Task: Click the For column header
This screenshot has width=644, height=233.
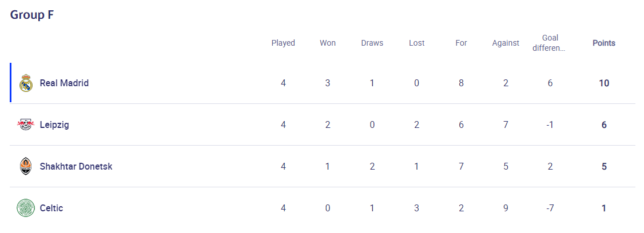Action: 461,43
